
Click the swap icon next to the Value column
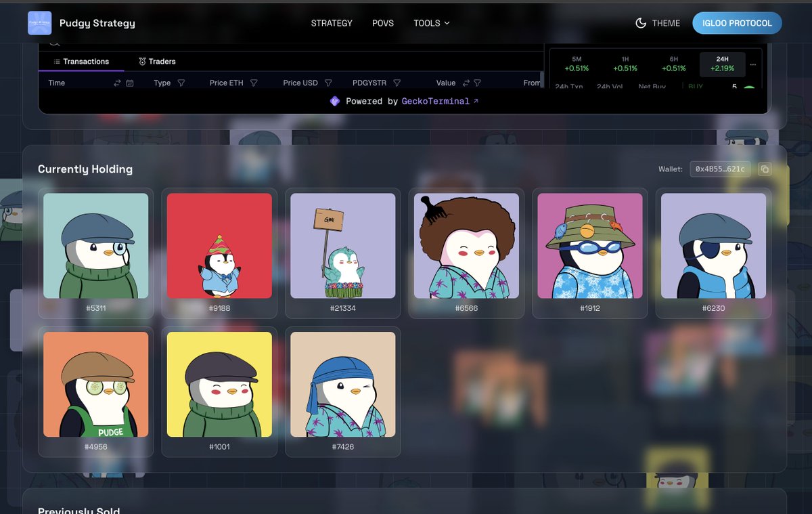coord(466,83)
